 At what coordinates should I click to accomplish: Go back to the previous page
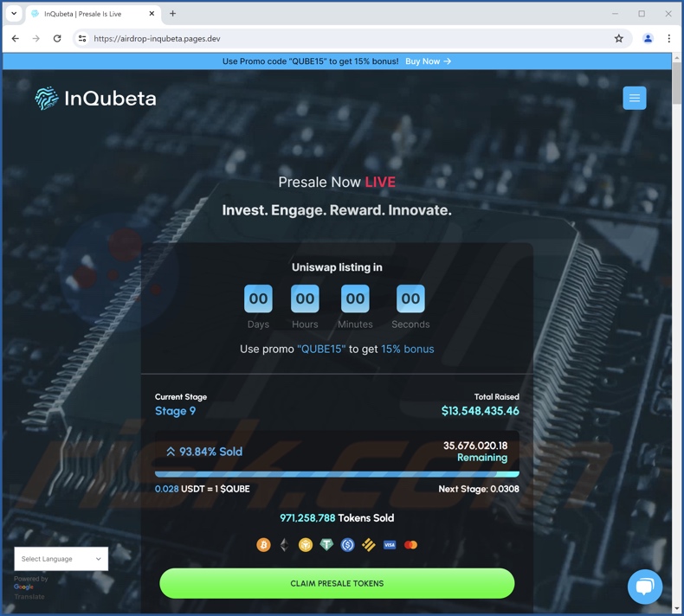click(16, 38)
